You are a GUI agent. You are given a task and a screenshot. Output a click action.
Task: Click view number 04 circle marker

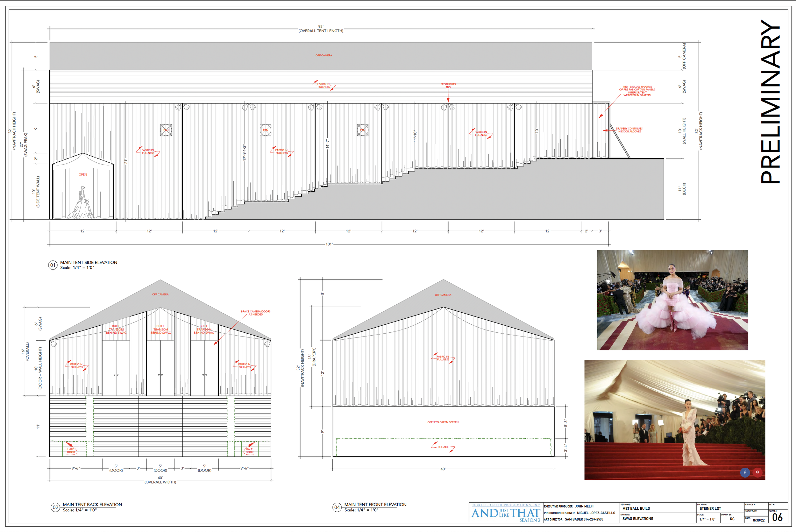tap(337, 507)
